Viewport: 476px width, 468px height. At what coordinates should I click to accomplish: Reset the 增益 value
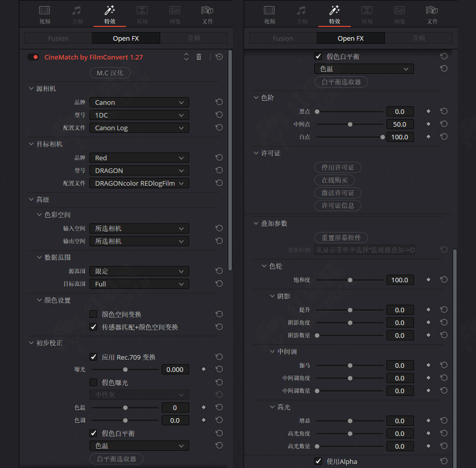click(x=444, y=421)
